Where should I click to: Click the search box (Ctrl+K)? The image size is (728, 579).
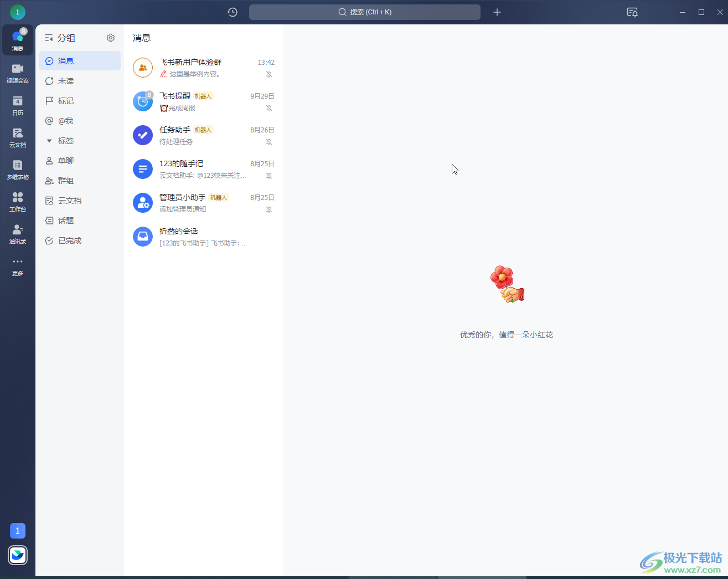365,12
